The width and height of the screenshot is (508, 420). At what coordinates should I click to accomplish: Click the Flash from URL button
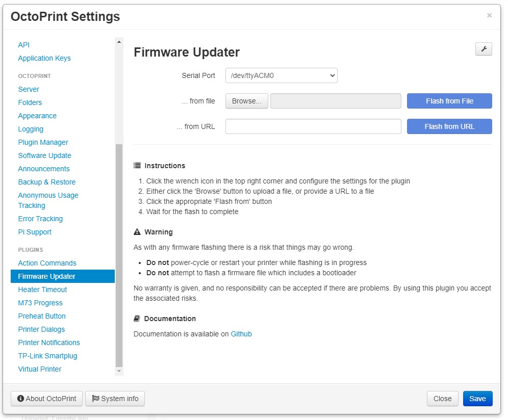tap(449, 126)
